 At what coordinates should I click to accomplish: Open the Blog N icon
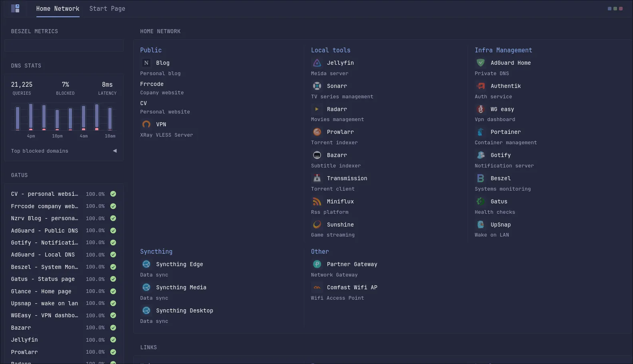tap(146, 63)
